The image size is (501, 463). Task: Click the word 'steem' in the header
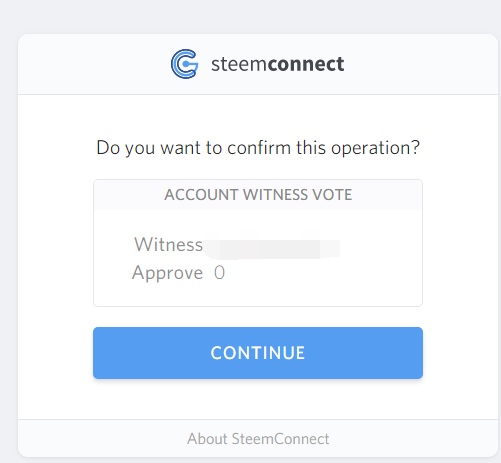point(239,64)
